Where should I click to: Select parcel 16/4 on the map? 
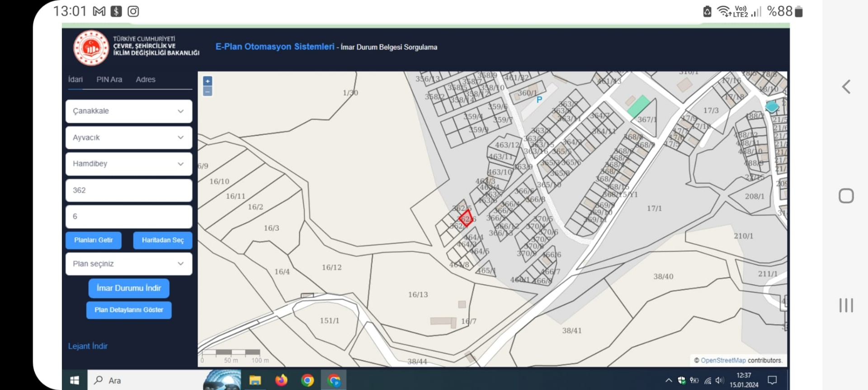click(282, 272)
